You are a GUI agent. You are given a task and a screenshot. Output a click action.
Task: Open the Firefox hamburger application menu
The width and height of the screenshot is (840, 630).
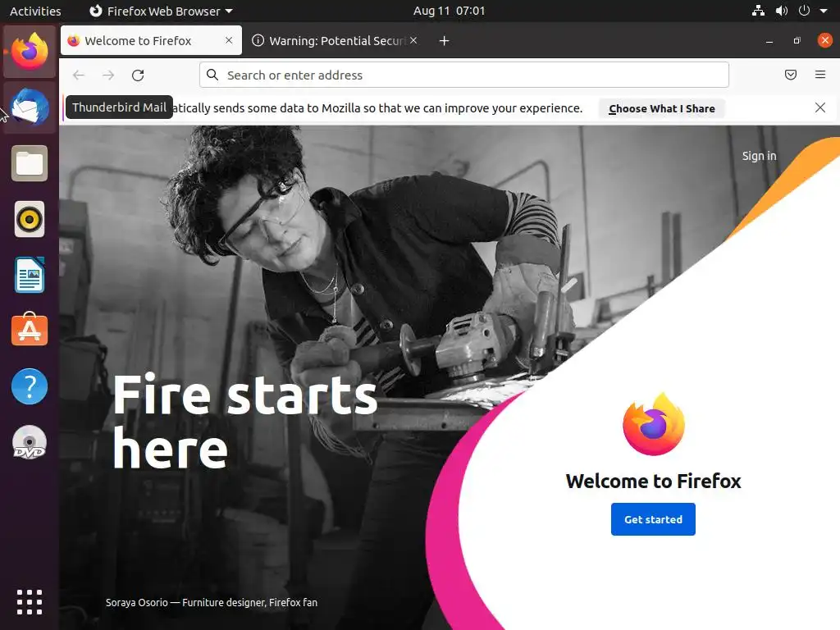click(819, 75)
